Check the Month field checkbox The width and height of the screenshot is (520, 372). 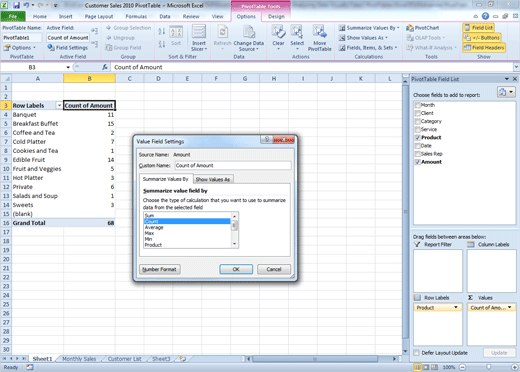[417, 105]
